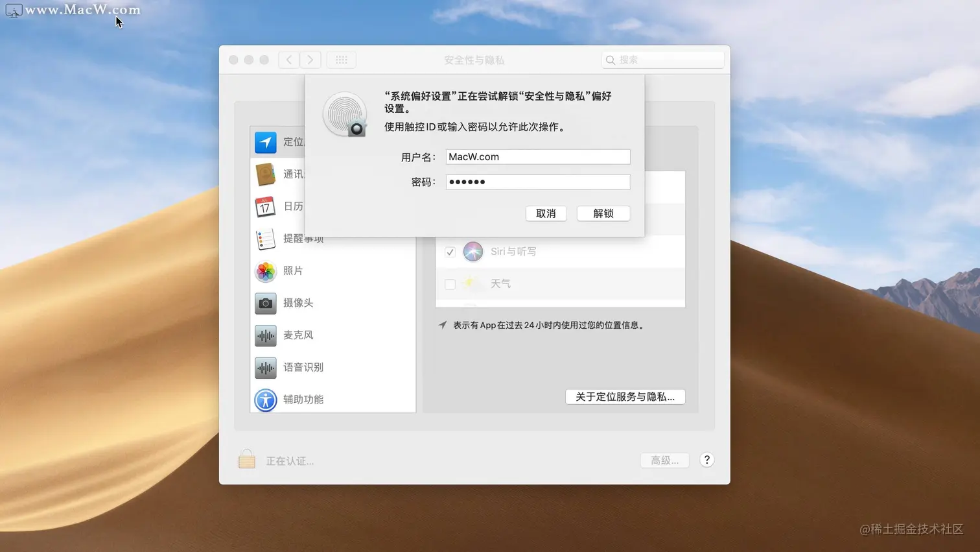Click into the 用户名 field
The image size is (980, 552).
click(x=538, y=156)
